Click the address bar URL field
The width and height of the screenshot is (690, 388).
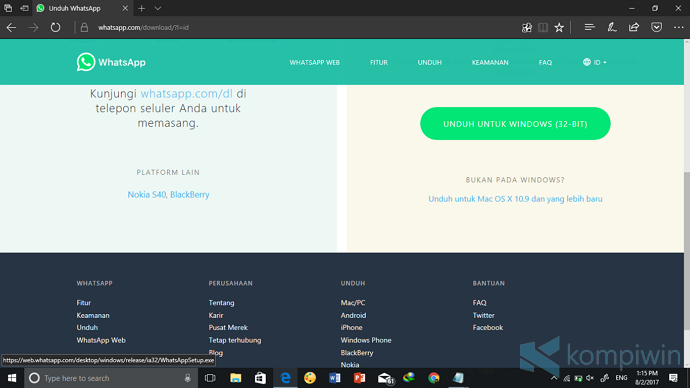(x=295, y=27)
